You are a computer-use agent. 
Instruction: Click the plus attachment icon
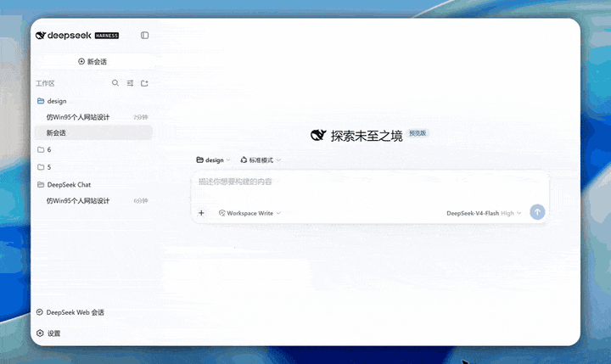[201, 213]
